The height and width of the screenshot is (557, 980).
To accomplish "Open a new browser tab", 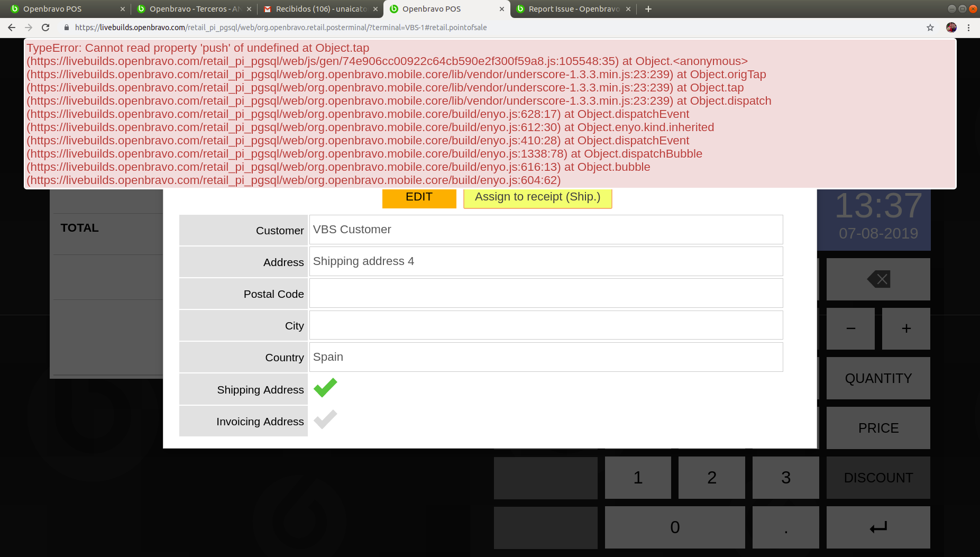I will pyautogui.click(x=648, y=9).
